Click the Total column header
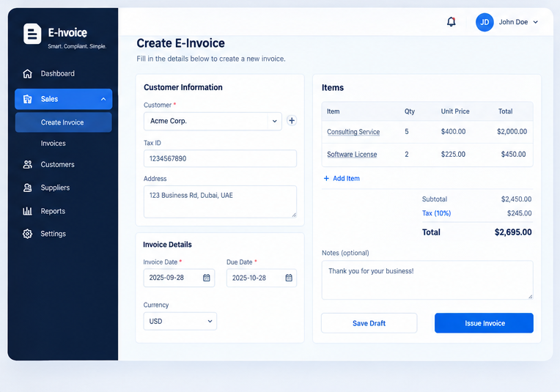Viewport: 560px width, 392px height. click(x=505, y=111)
